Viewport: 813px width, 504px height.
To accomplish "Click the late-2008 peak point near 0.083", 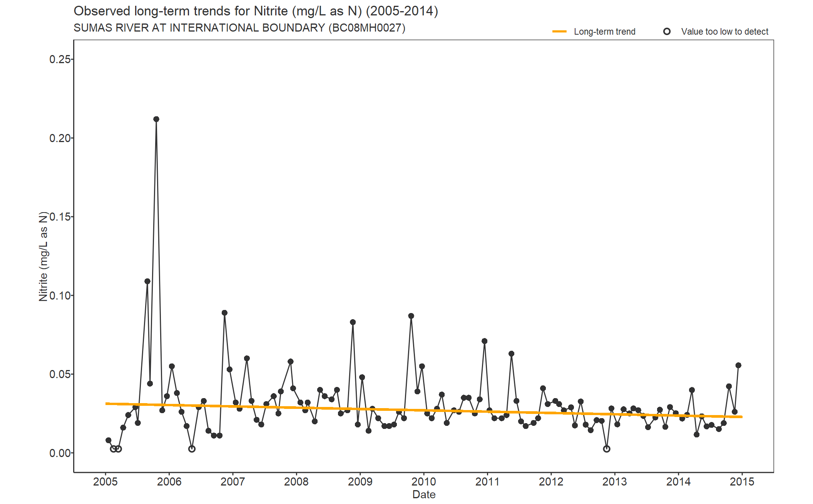I will tap(353, 322).
